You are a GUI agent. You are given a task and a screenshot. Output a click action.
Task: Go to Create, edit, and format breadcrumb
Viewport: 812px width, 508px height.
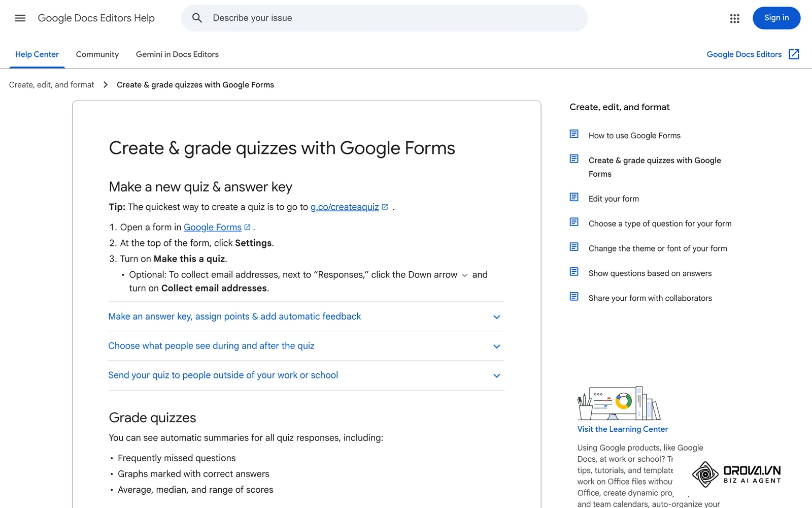52,85
